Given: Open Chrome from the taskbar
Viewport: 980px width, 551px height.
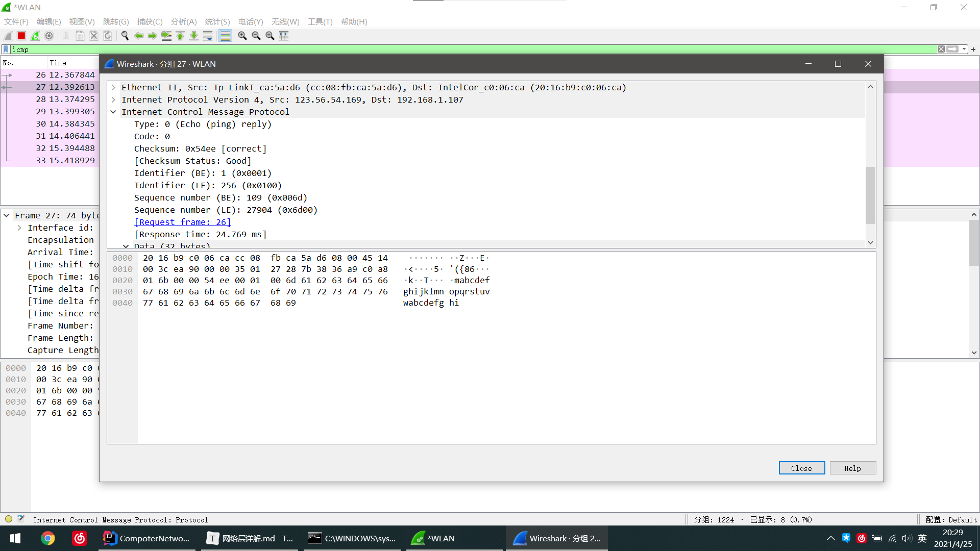Looking at the screenshot, I should [48, 538].
